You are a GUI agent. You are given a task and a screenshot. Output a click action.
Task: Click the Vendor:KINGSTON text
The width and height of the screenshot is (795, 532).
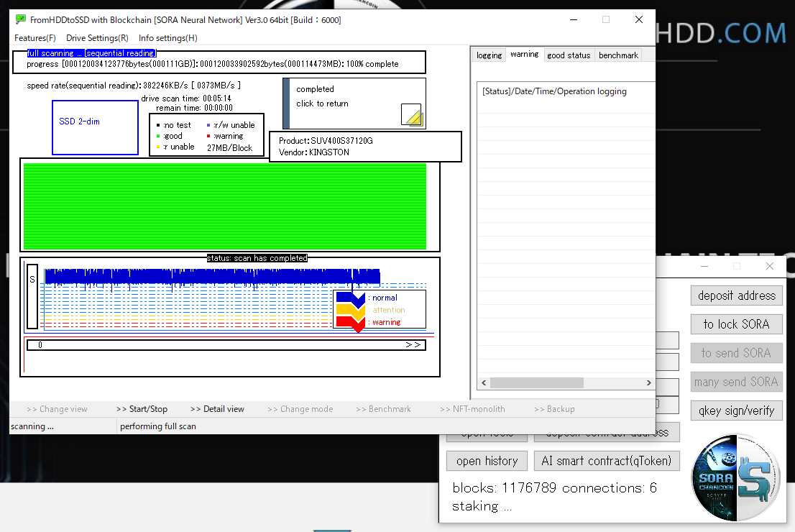(x=314, y=152)
